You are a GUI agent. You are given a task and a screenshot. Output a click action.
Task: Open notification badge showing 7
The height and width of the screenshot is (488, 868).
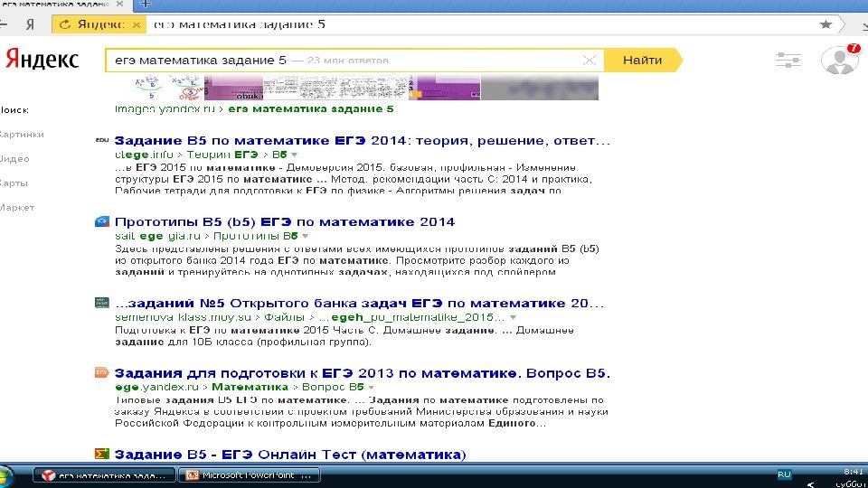click(x=854, y=49)
